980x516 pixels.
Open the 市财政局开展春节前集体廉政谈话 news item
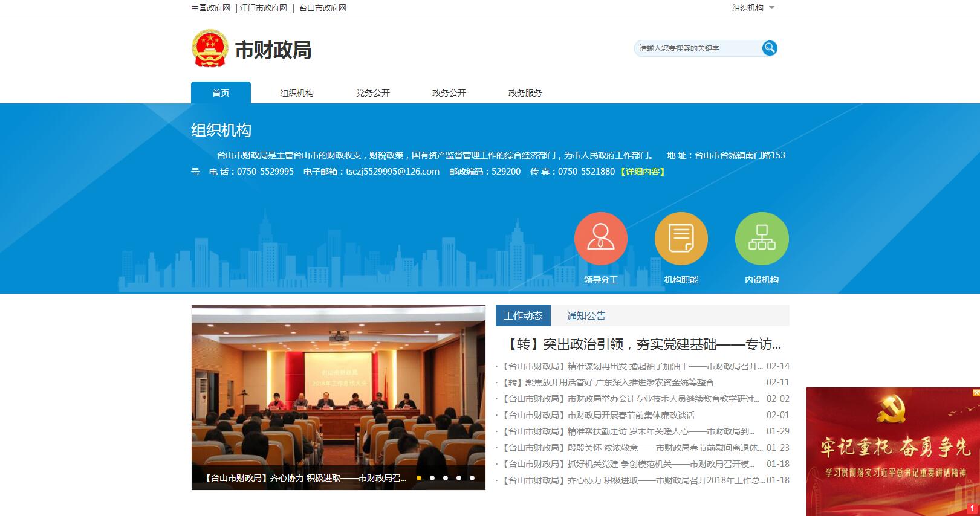599,415
